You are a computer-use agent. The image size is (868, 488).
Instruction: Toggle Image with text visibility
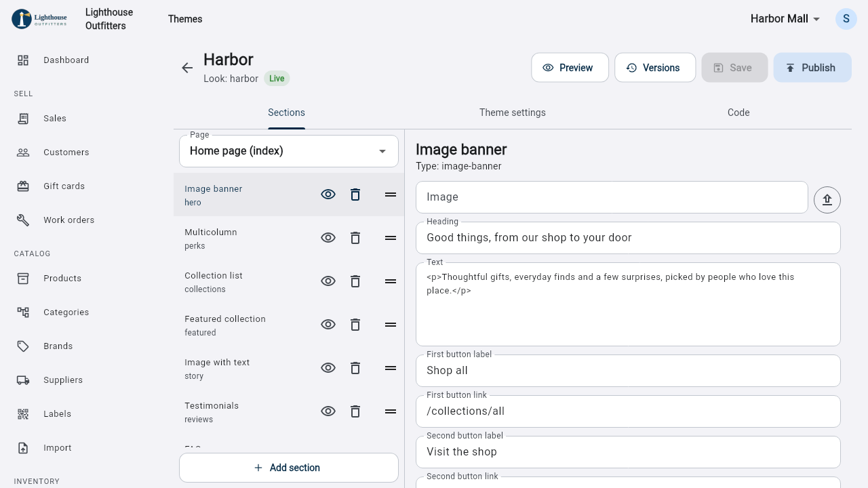tap(328, 368)
